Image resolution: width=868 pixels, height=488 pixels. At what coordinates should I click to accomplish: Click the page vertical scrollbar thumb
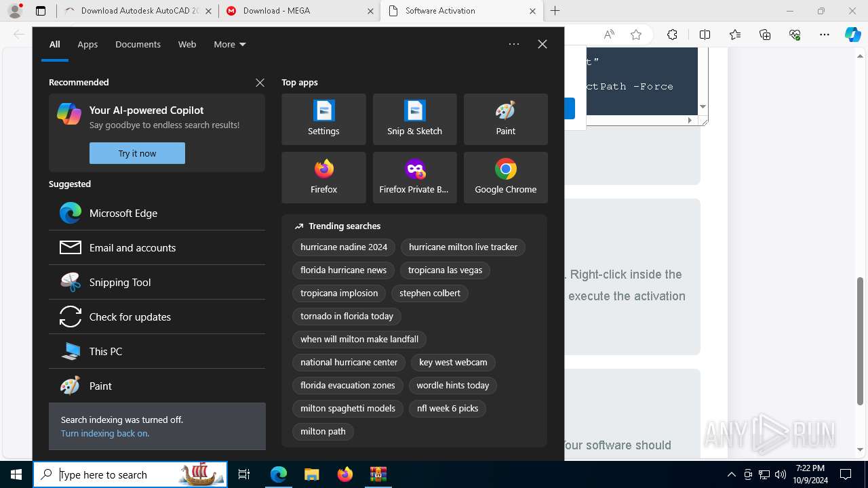click(861, 341)
